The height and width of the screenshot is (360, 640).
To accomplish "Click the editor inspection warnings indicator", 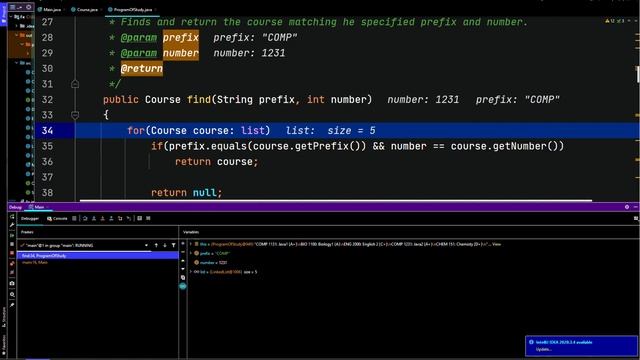I will point(615,20).
